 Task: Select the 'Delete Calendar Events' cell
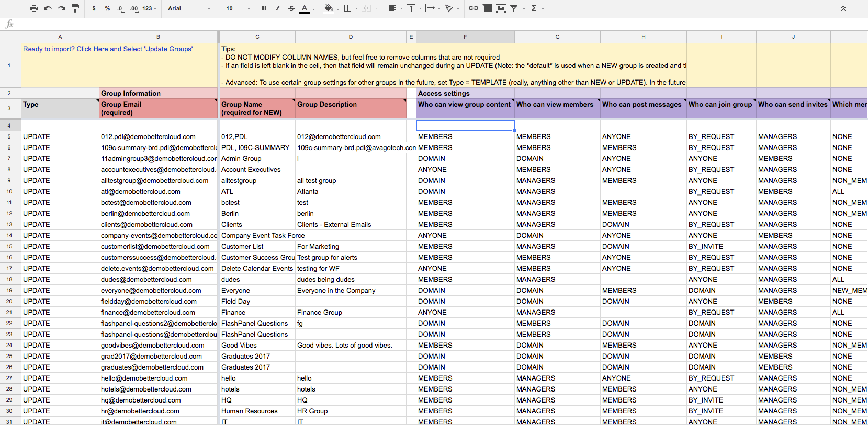coord(257,269)
